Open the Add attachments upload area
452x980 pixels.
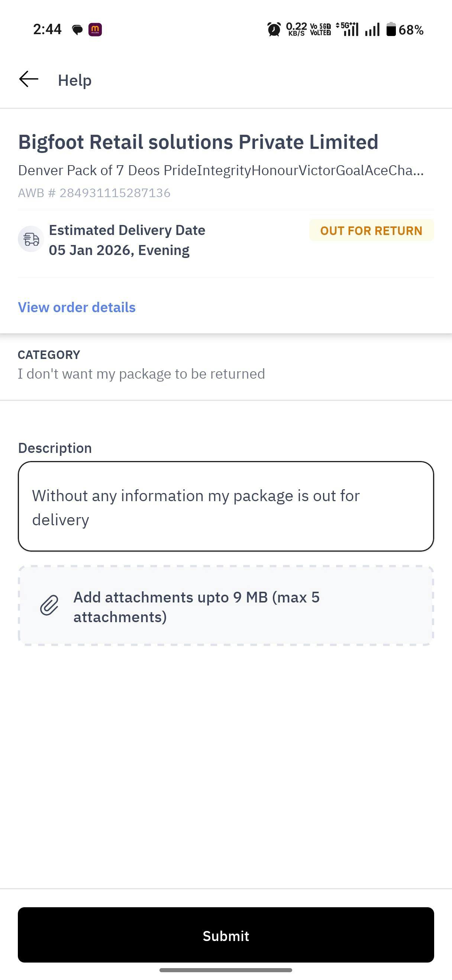(226, 606)
